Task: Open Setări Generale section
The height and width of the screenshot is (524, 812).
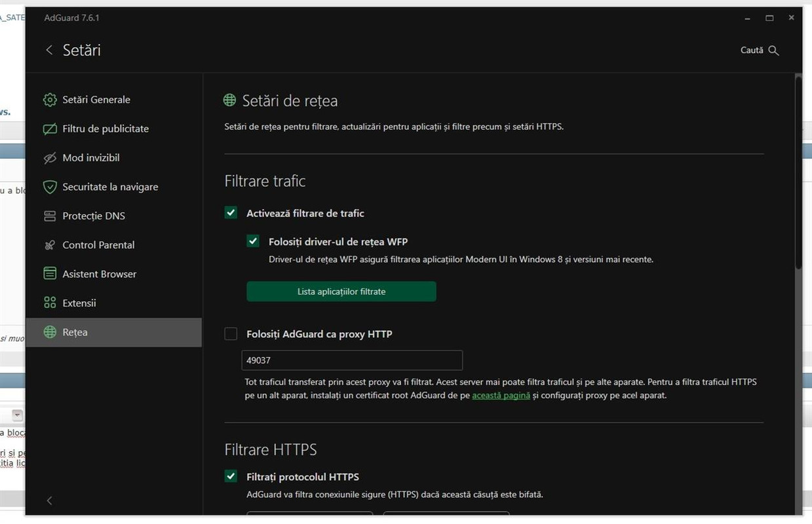Action: click(114, 100)
